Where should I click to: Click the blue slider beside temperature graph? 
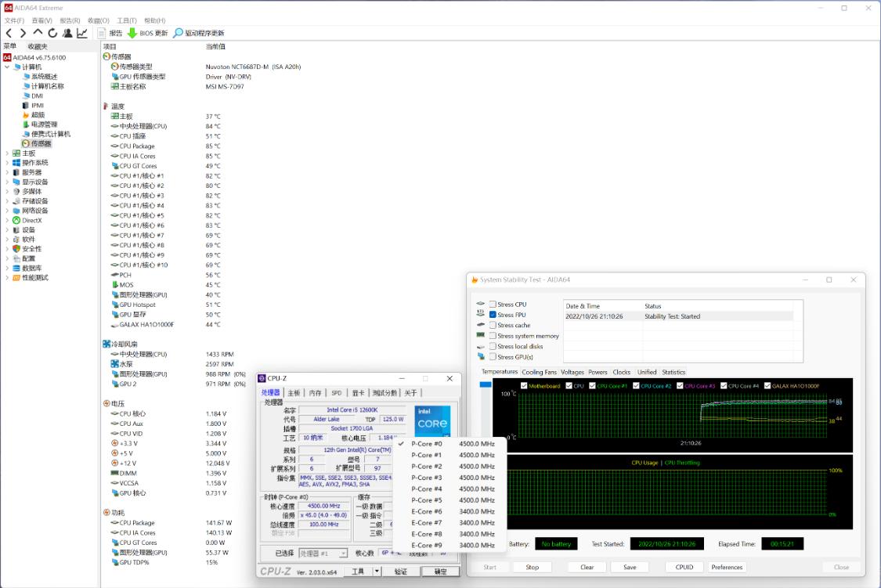click(486, 384)
